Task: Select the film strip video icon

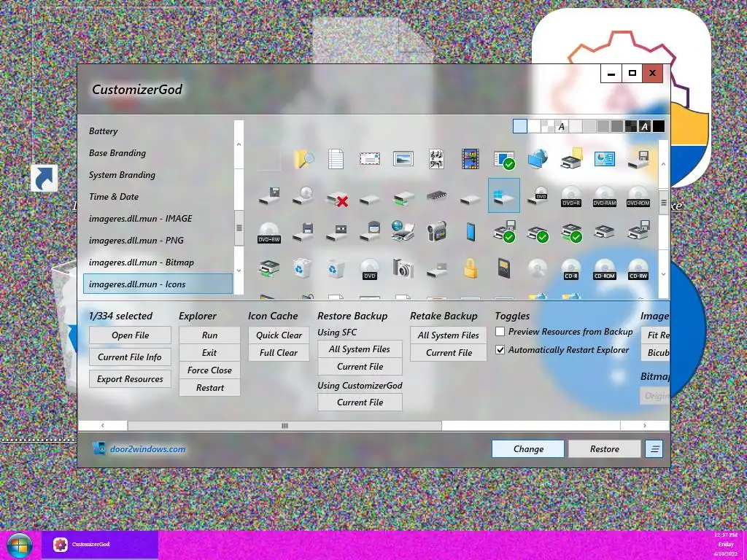Action: [471, 159]
